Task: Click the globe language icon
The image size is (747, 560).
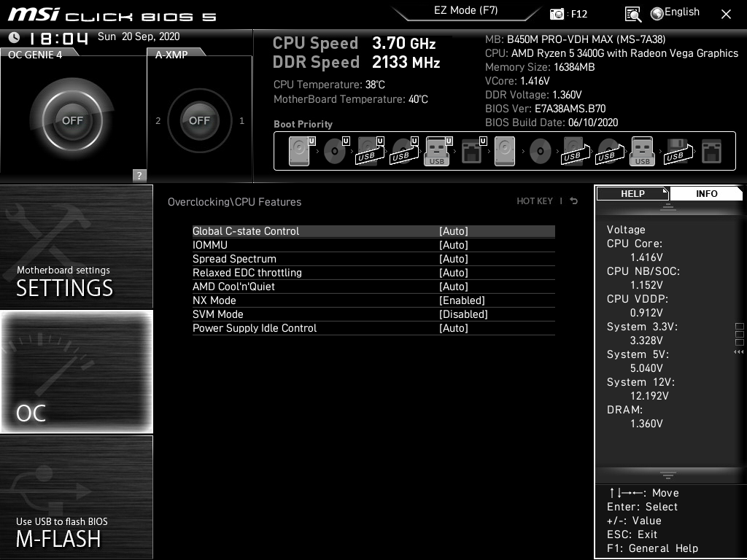Action: tap(657, 14)
